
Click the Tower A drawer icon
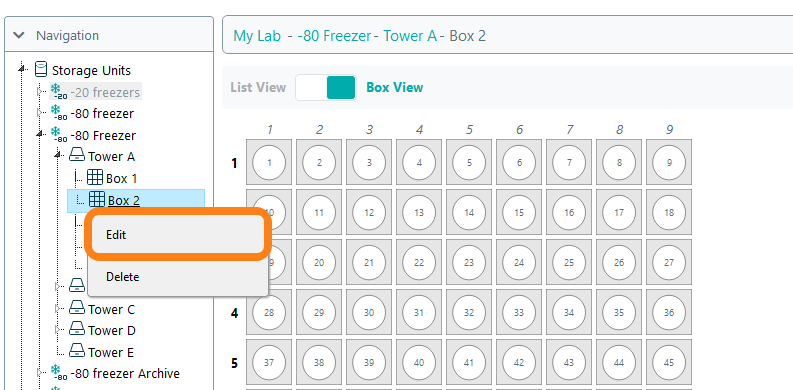click(x=77, y=156)
